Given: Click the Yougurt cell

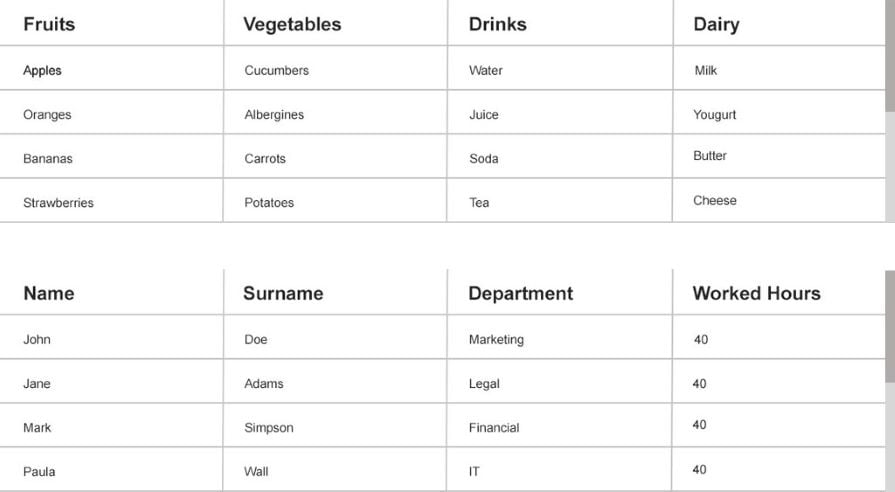Looking at the screenshot, I should pyautogui.click(x=714, y=115).
